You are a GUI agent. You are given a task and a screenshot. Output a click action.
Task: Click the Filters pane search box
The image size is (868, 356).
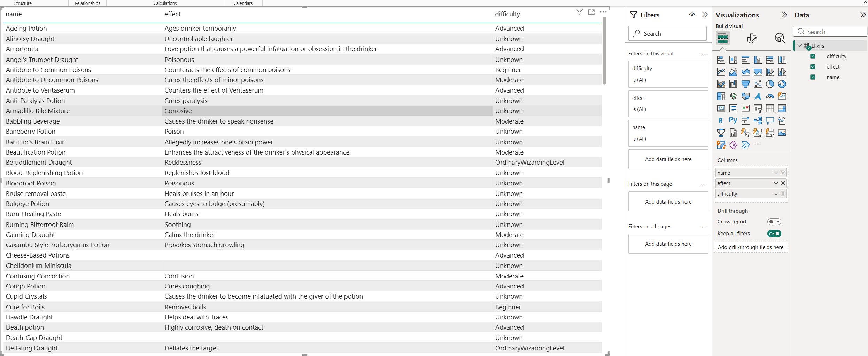tap(668, 34)
